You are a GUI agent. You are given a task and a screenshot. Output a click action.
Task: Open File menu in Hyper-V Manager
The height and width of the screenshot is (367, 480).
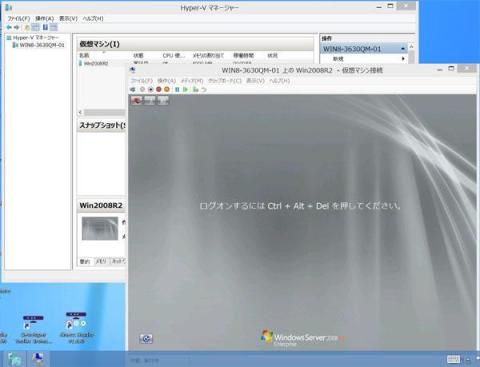pos(19,19)
